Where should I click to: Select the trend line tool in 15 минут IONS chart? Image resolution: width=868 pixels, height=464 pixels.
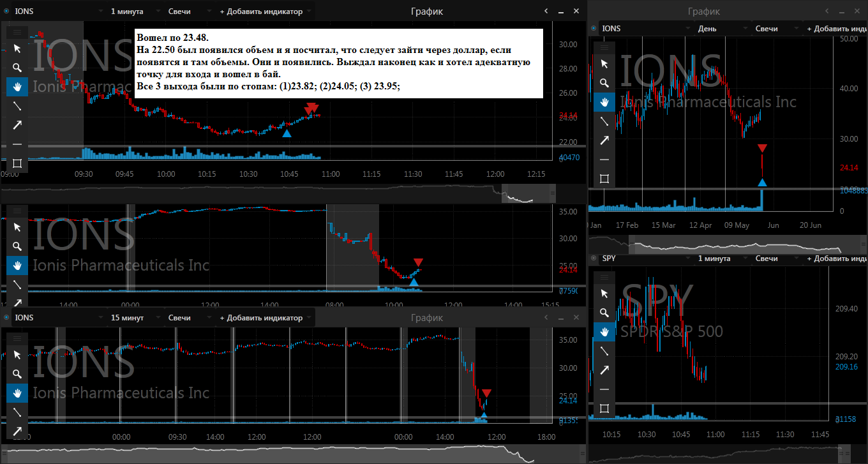click(x=17, y=412)
